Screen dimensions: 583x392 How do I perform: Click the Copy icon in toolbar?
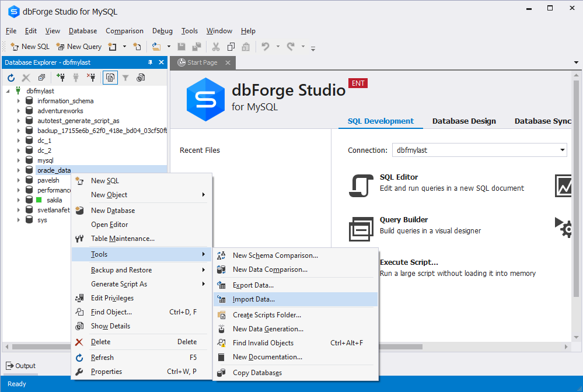pos(231,47)
